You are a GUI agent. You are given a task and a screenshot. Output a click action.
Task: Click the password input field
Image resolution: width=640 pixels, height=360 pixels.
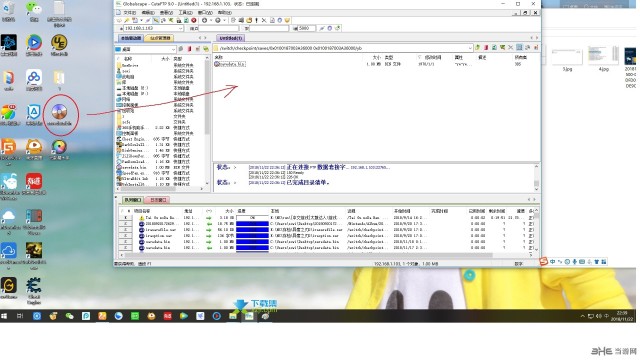tap(269, 28)
